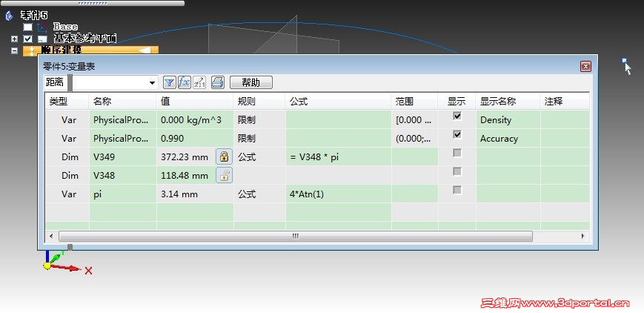This screenshot has width=644, height=313.
Task: Uncheck the 基本参考平面 visibility box
Action: (x=27, y=39)
